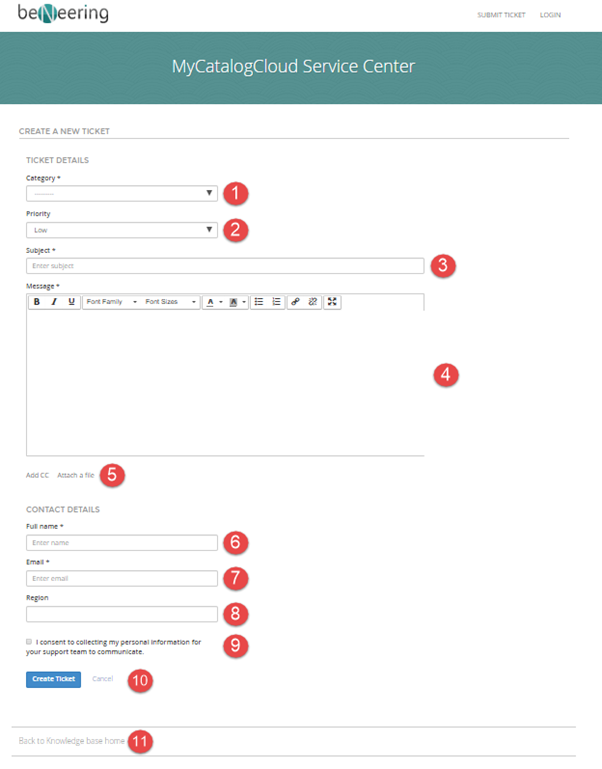
Task: Open the Priority dropdown showing Low
Action: pyautogui.click(x=122, y=230)
